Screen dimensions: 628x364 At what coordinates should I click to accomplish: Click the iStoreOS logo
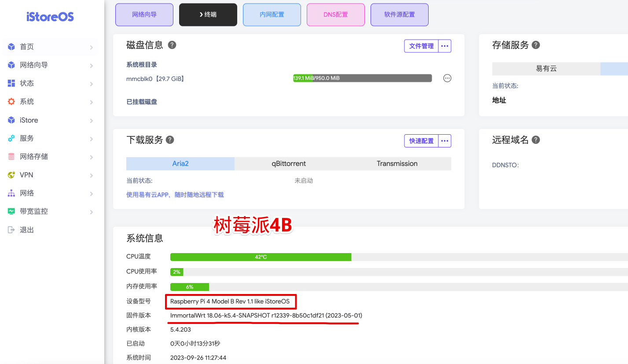[x=50, y=16]
